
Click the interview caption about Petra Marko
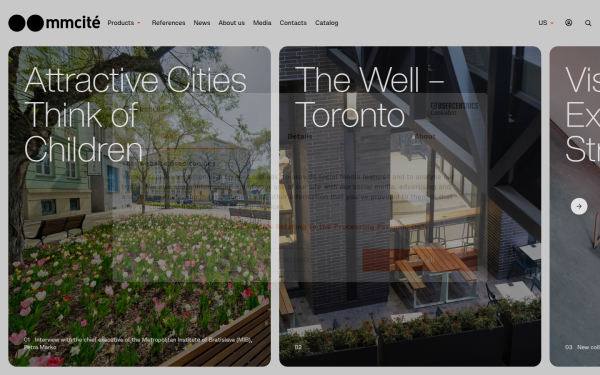point(138,343)
